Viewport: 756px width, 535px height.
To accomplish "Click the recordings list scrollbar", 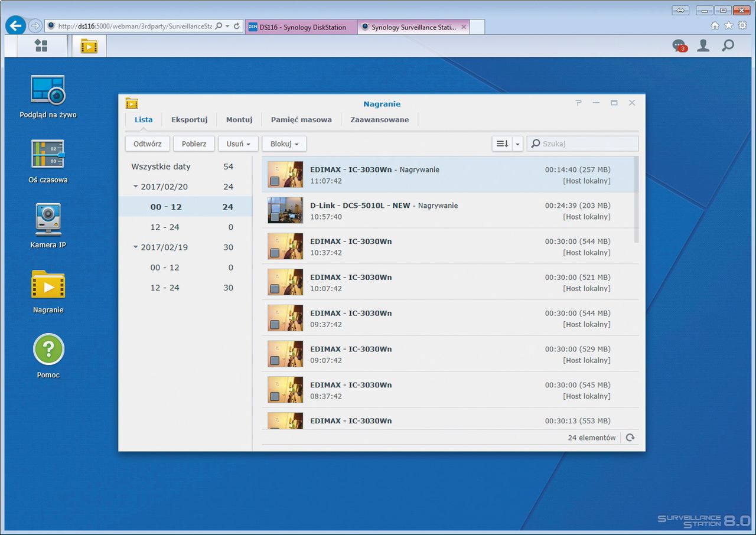I will tap(636, 200).
